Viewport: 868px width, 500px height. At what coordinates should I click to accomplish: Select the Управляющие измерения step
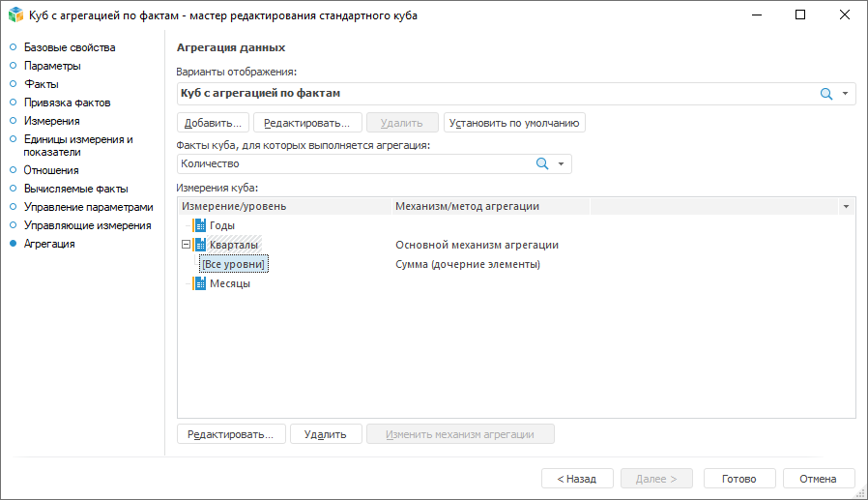(x=87, y=225)
